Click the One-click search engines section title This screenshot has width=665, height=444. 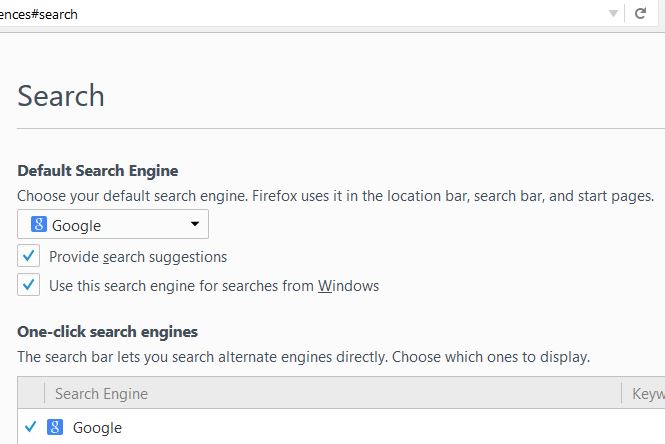pyautogui.click(x=107, y=331)
